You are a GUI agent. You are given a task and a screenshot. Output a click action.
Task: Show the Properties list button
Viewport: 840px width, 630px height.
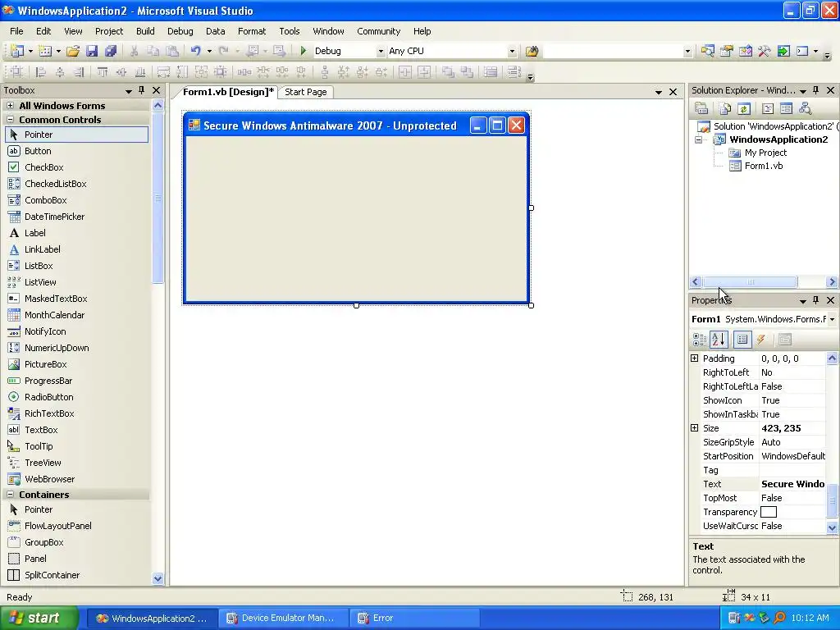(x=742, y=339)
